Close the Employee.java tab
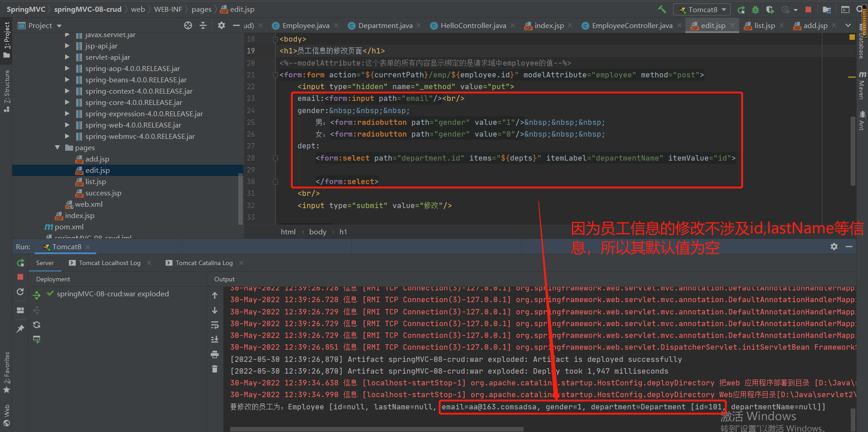868x432 pixels. pos(336,26)
